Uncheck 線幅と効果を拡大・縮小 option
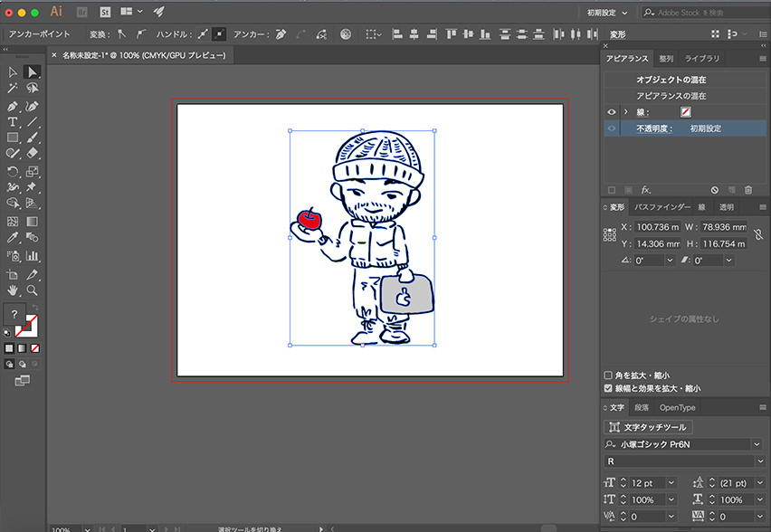771x532 pixels. coord(608,388)
